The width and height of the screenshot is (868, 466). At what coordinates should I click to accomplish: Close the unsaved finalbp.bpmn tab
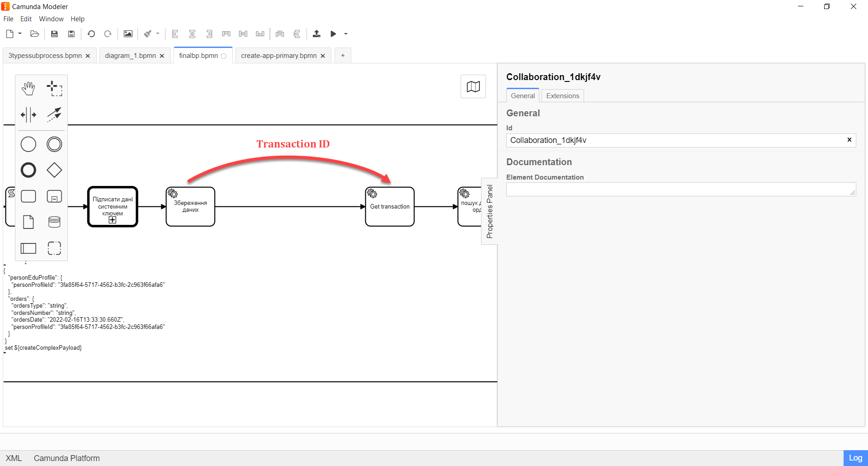(x=223, y=56)
